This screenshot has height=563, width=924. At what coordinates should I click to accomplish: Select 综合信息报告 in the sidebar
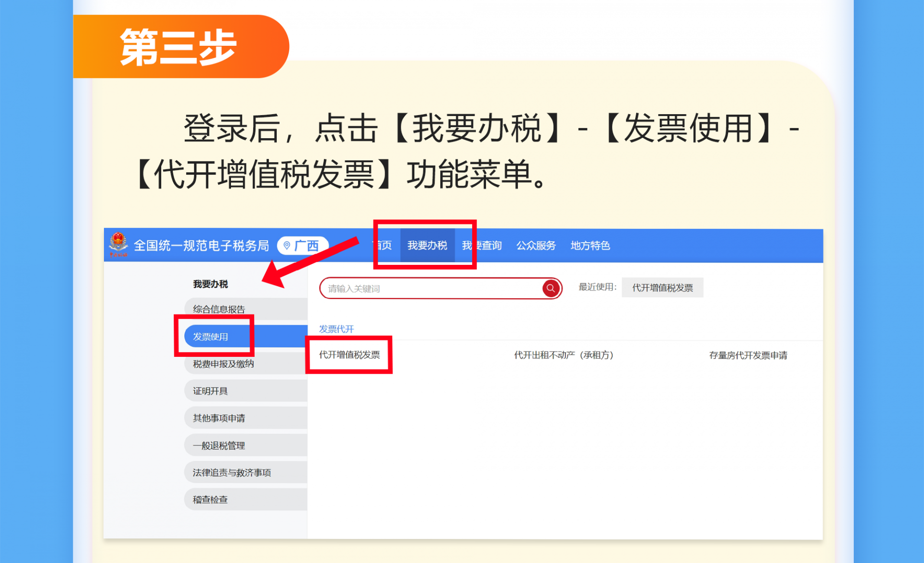(x=219, y=309)
